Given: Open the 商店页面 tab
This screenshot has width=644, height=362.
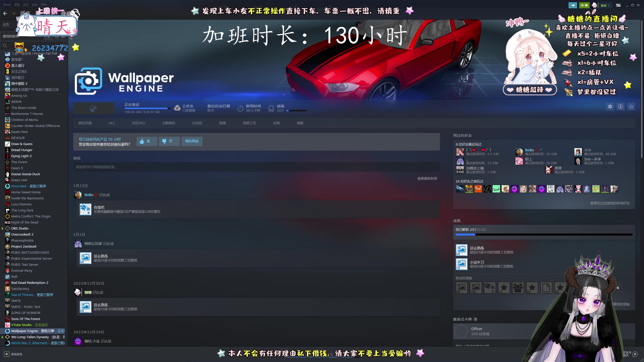Looking at the screenshot, I should [x=85, y=123].
